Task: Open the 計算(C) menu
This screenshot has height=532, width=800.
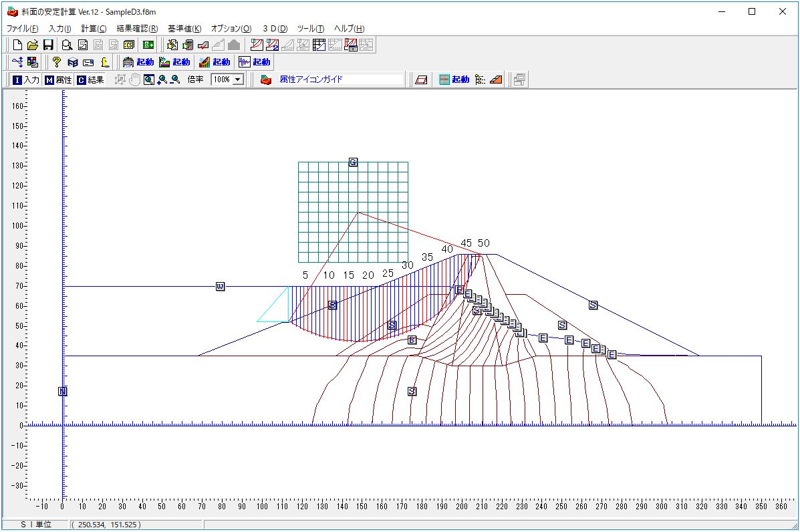Action: 94,29
